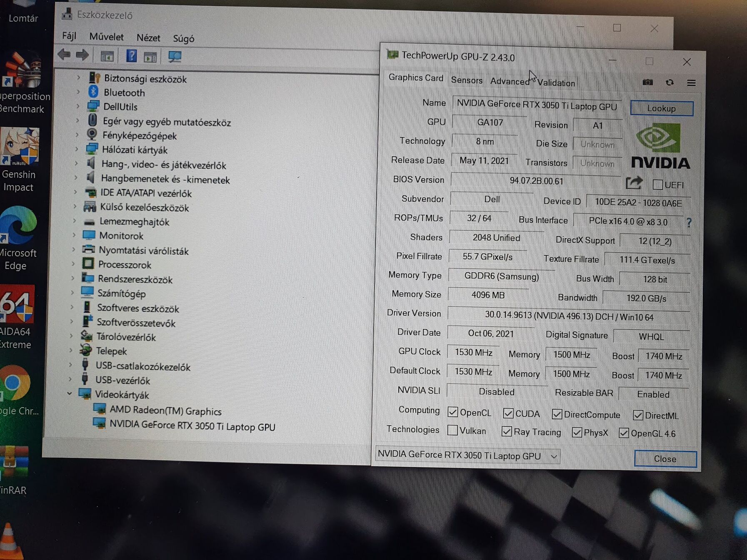Viewport: 747px width, 560px height.
Task: Click the Bus Interface question mark
Action: 689,223
